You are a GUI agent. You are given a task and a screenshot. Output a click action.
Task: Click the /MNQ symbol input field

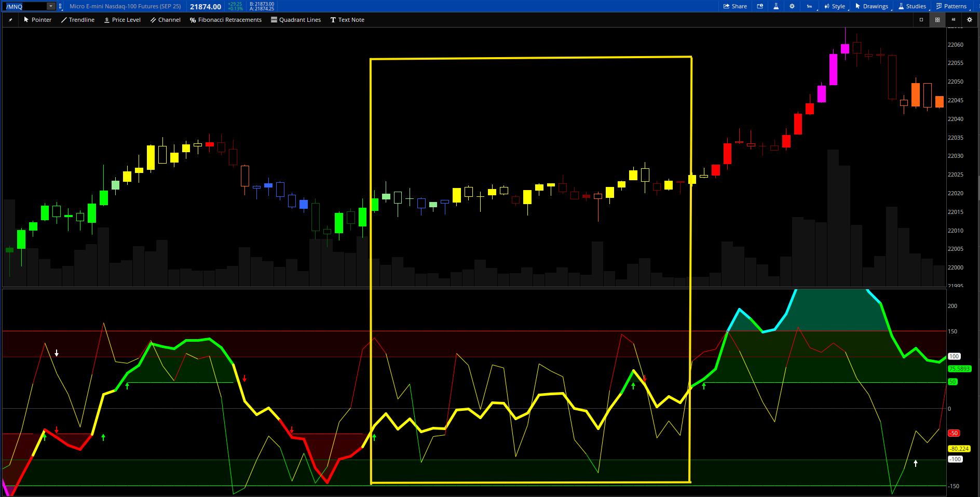click(25, 6)
